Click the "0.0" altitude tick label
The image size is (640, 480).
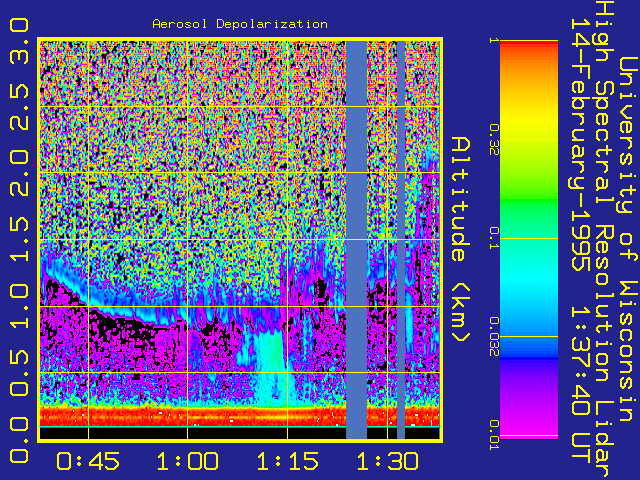tap(19, 440)
